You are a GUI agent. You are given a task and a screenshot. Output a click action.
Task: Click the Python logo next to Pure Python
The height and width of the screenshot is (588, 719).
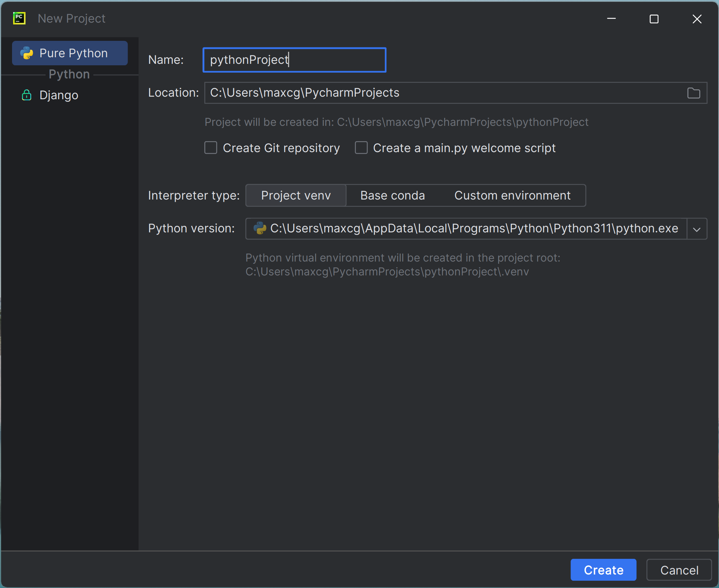tap(27, 53)
